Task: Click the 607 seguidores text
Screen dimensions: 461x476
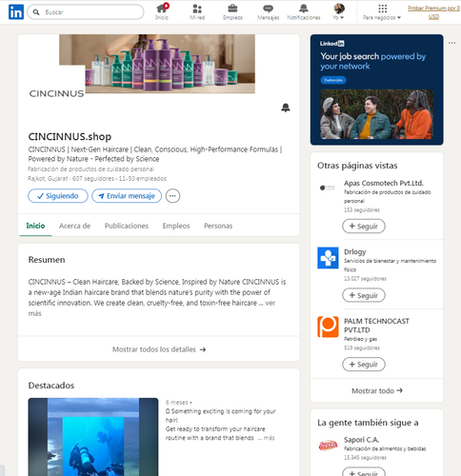Action: 93,179
